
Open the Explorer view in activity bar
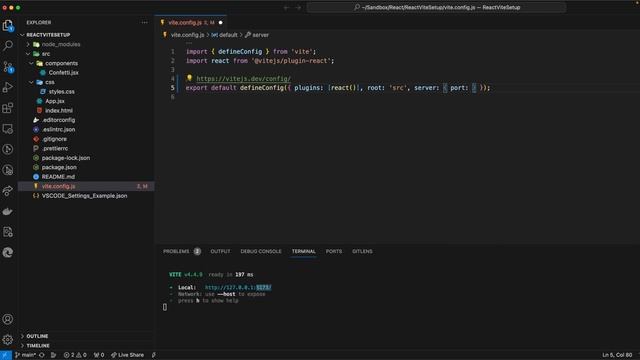8,25
